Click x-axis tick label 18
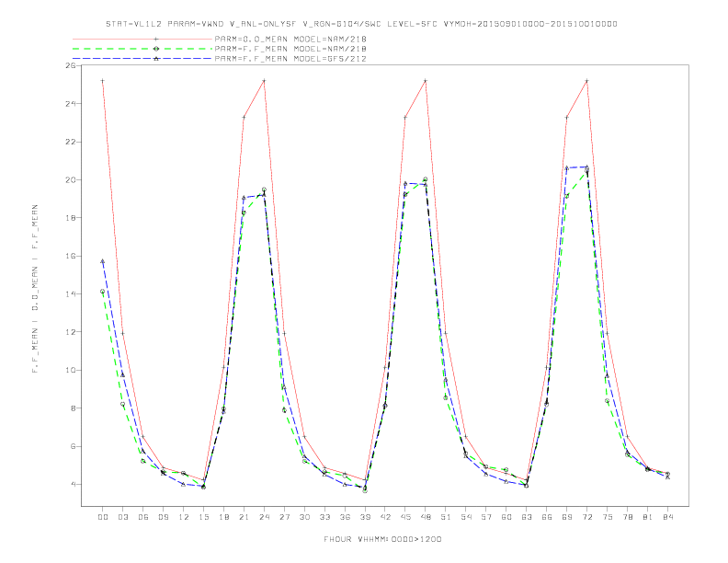 (x=223, y=517)
